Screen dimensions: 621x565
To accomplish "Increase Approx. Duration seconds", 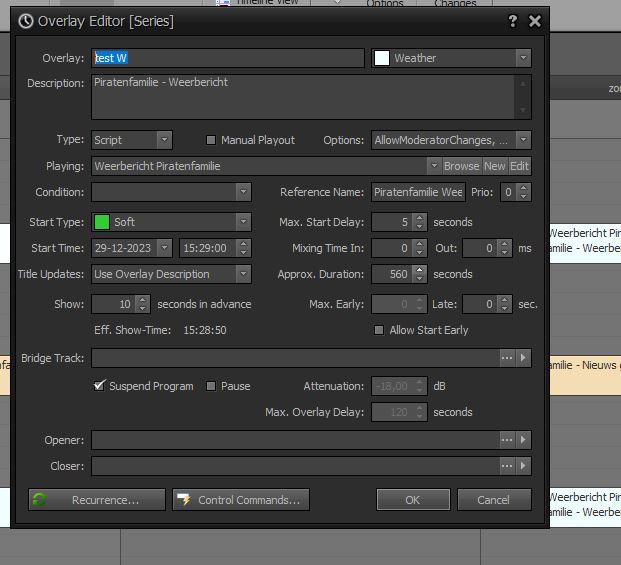I will click(x=419, y=270).
